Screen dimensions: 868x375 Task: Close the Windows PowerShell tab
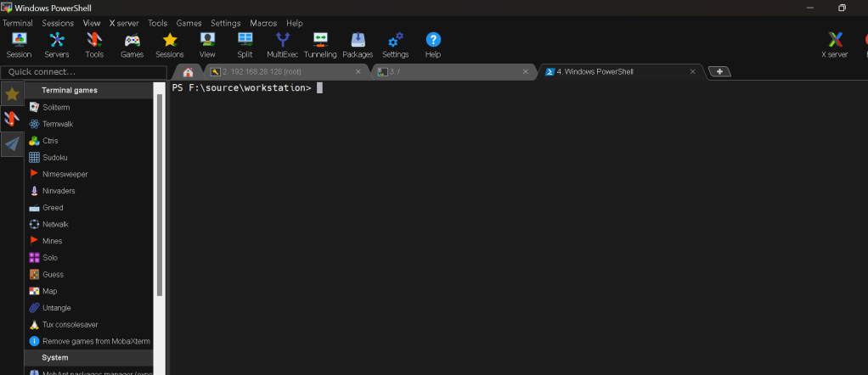[x=692, y=72]
